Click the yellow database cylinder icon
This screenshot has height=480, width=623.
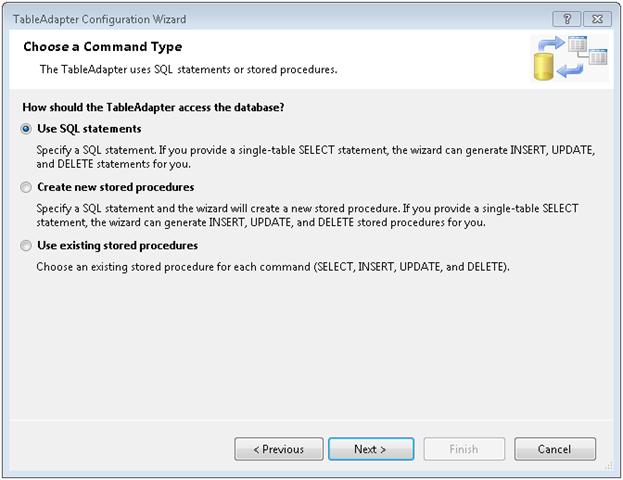pyautogui.click(x=544, y=68)
